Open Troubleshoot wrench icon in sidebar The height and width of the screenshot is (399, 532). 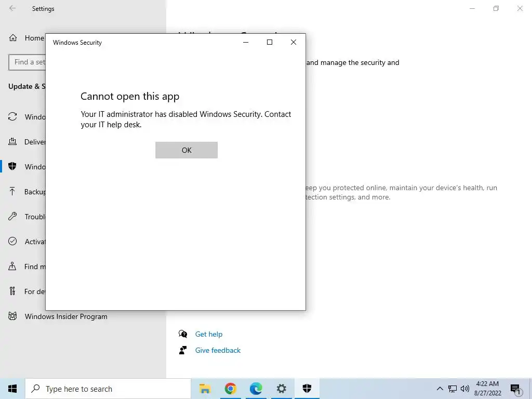point(12,216)
